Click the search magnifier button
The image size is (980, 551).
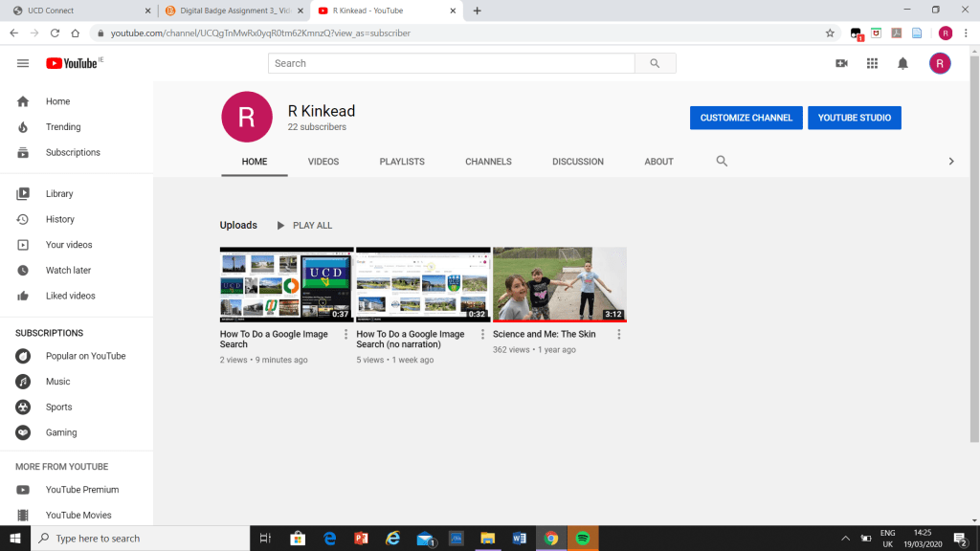(x=655, y=63)
